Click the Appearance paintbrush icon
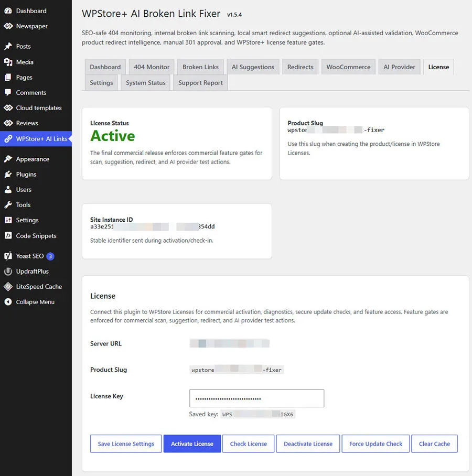The height and width of the screenshot is (476, 472). pos(8,159)
